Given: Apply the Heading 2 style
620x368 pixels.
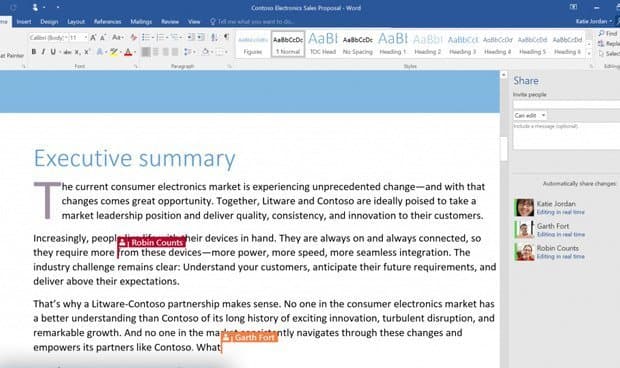Looking at the screenshot, I should point(427,44).
